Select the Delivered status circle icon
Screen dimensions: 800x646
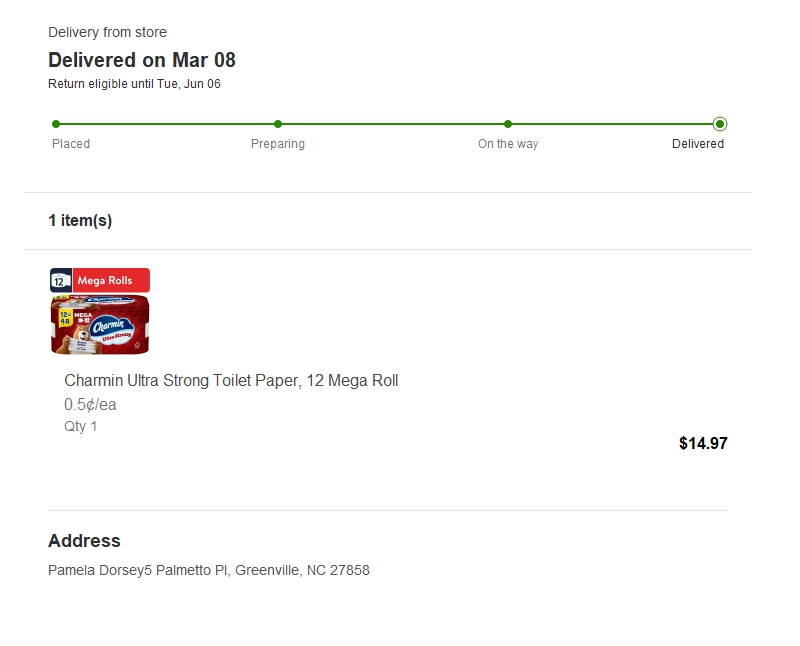tap(720, 124)
